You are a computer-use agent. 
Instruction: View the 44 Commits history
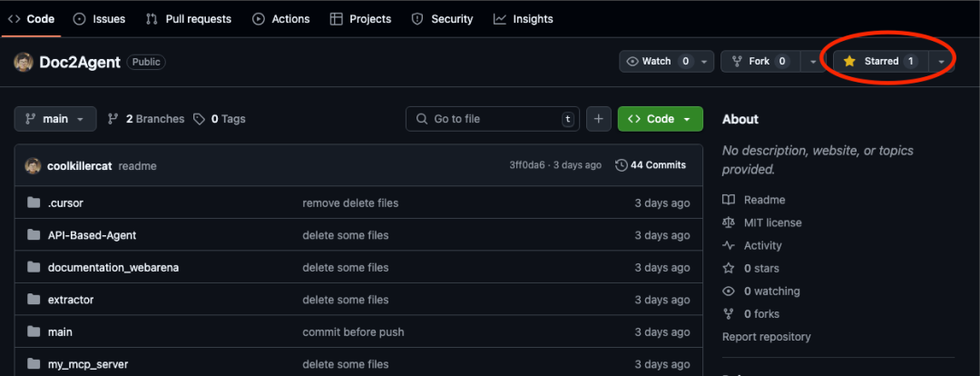pyautogui.click(x=651, y=165)
